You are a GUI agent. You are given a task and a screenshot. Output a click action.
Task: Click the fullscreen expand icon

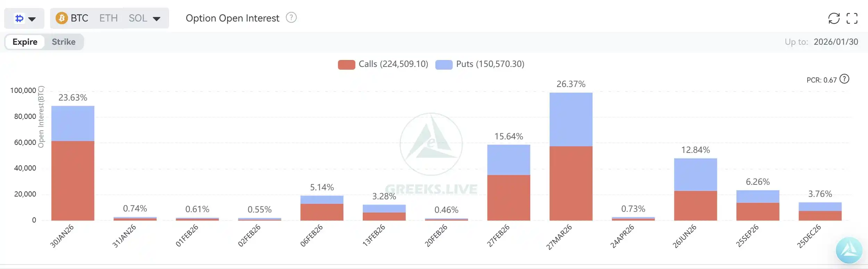(x=852, y=18)
